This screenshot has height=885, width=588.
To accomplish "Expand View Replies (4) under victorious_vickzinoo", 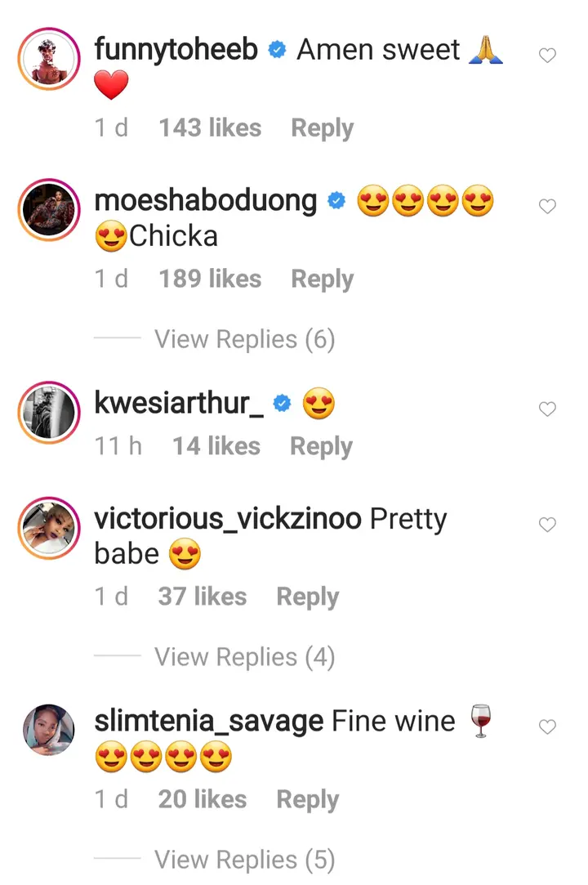I will [244, 657].
